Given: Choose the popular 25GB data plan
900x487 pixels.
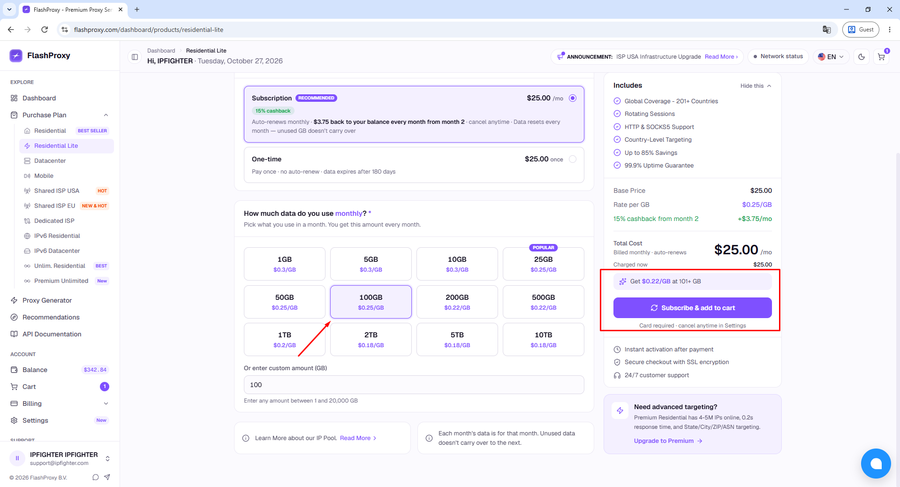Looking at the screenshot, I should coord(544,264).
